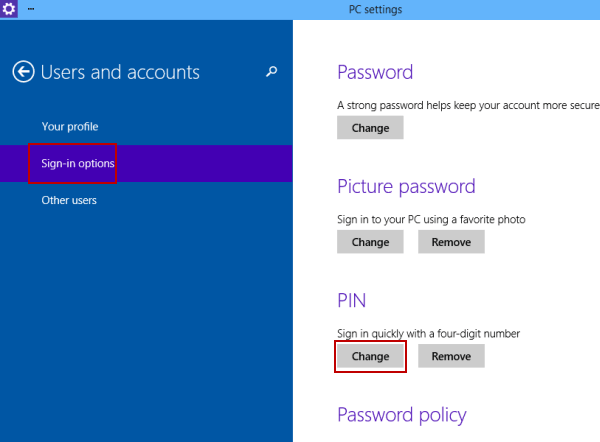Select Sign-in options in the sidebar
This screenshot has height=442, width=600.
[78, 163]
